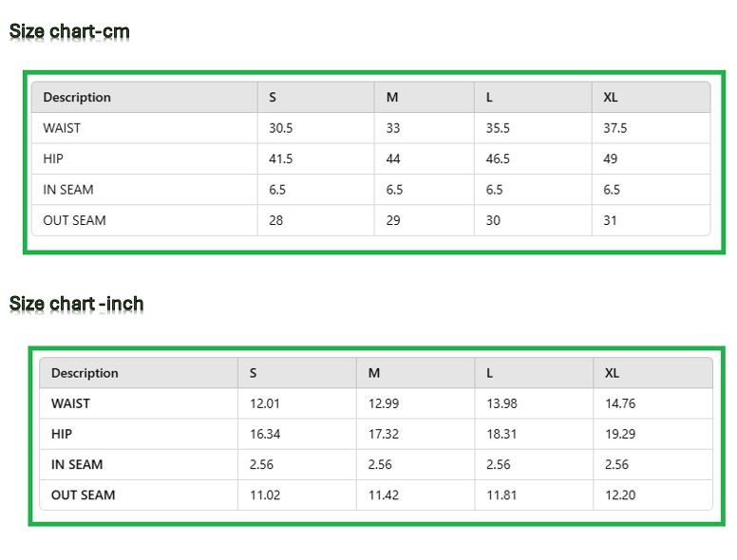Select the 11.81 out seam value for L
The width and height of the screenshot is (737, 560).
[501, 495]
